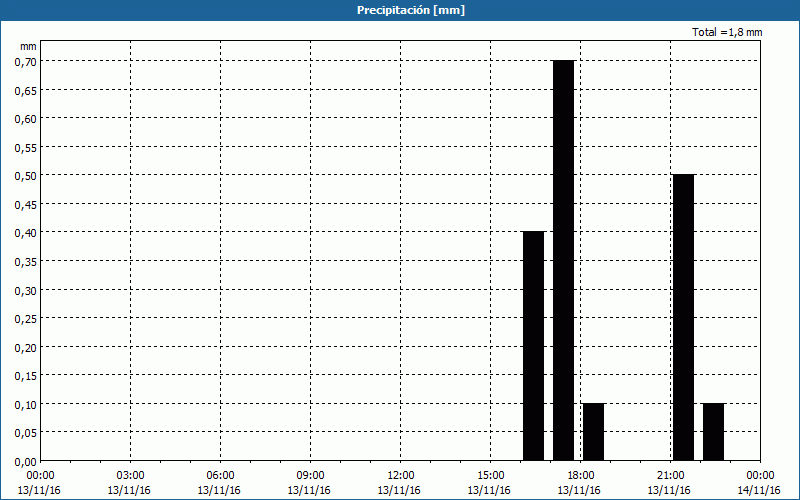The height and width of the screenshot is (500, 800).
Task: Click the 12:00 time axis label
Action: [x=401, y=476]
